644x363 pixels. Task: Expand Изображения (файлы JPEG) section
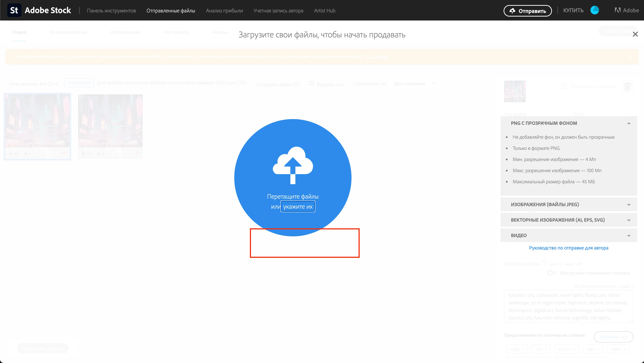(x=629, y=205)
